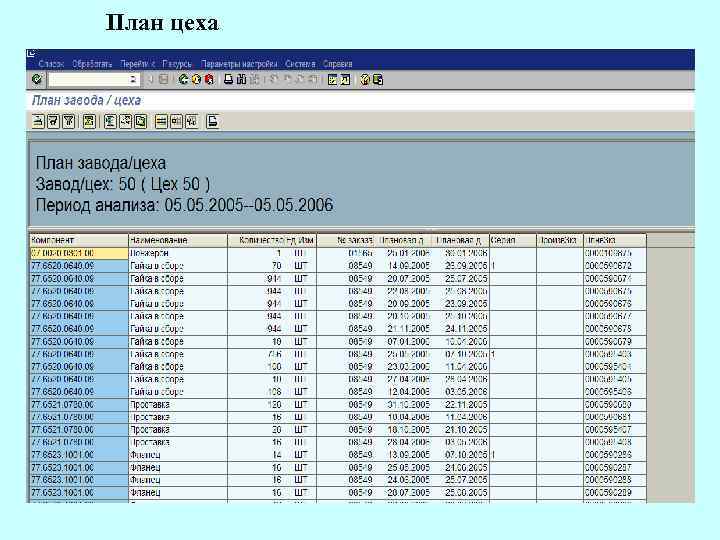The width and height of the screenshot is (720, 540).
Task: Click the local file export icon
Action: click(141, 121)
